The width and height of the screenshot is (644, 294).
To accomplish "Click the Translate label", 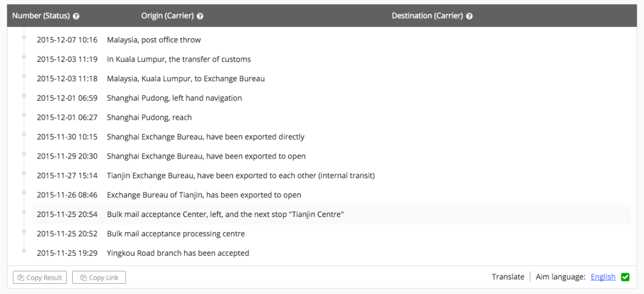I will [508, 277].
